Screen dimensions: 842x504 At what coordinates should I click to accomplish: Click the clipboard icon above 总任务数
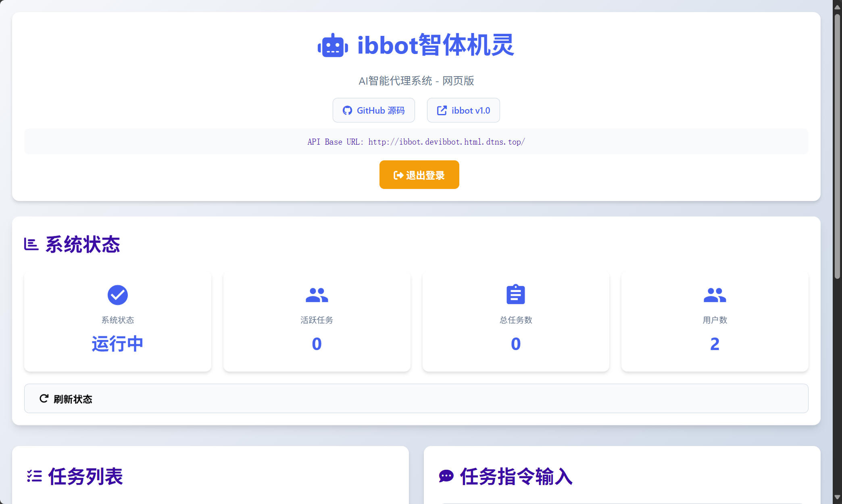515,295
